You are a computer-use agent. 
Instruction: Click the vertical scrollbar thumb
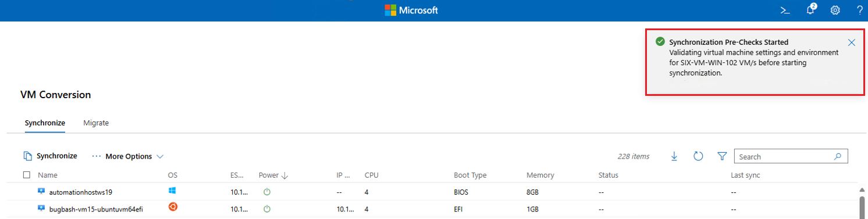[862, 207]
